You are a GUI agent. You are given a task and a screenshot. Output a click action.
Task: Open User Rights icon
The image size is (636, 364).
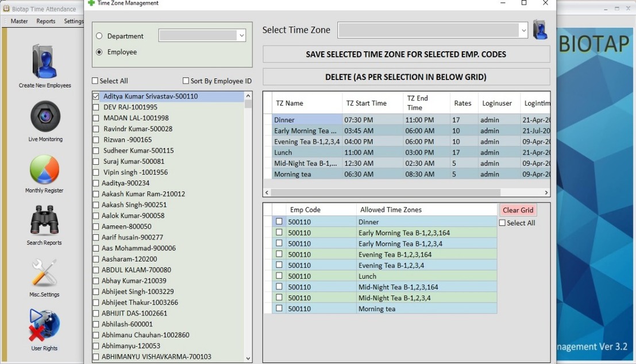point(44,325)
